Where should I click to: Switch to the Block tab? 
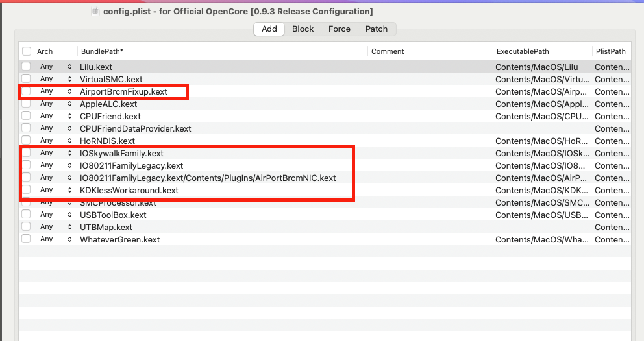point(303,29)
